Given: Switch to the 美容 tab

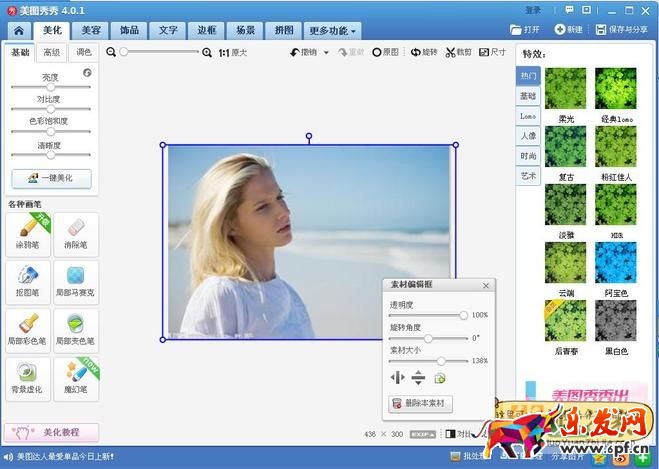Looking at the screenshot, I should tap(91, 30).
